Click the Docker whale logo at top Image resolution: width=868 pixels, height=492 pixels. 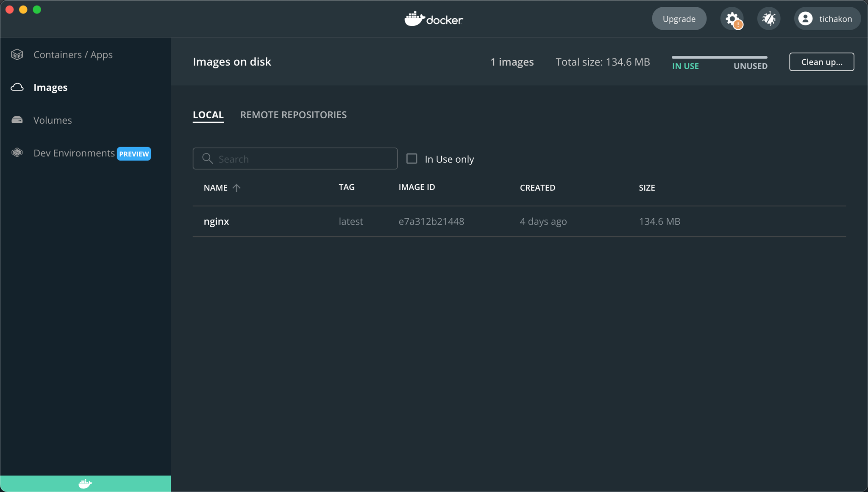click(x=433, y=19)
